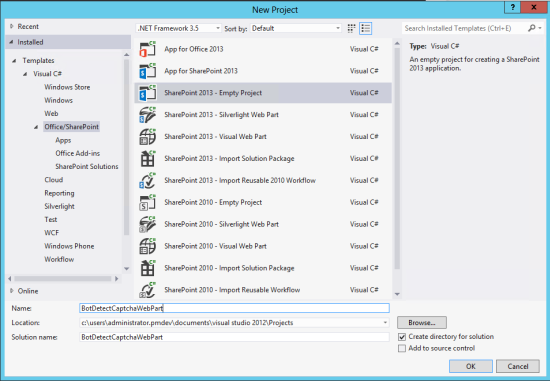This screenshot has width=550, height=381.
Task: Toggle Create directory for solution checkbox
Action: pos(402,337)
